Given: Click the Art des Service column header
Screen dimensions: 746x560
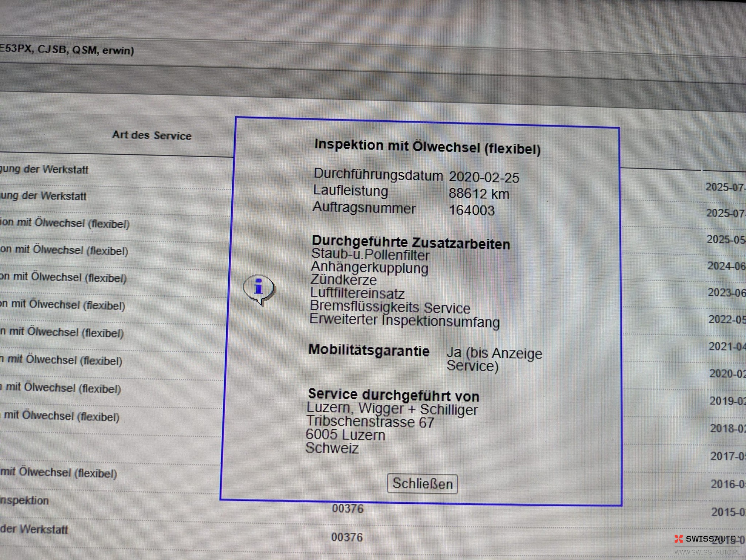Looking at the screenshot, I should click(x=152, y=135).
